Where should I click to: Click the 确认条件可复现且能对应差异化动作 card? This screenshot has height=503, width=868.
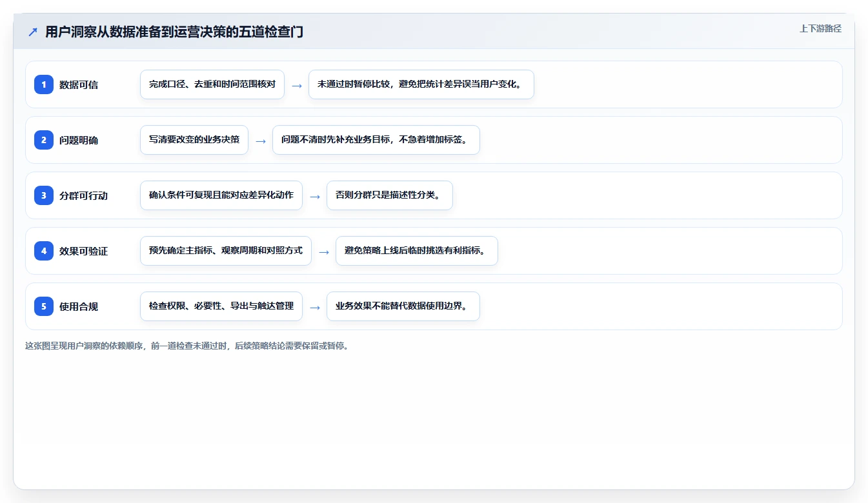pos(221,195)
